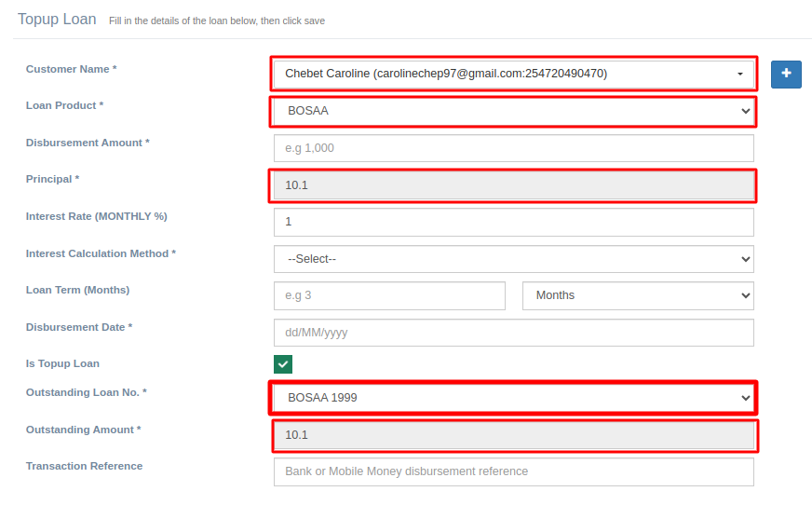This screenshot has height=505, width=812.
Task: Open the Interest Calculation Method dropdown
Action: [513, 259]
